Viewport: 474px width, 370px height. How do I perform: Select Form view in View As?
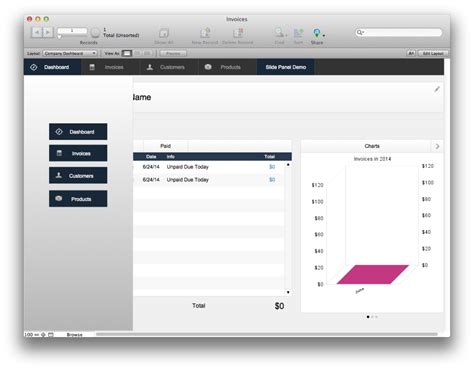pyautogui.click(x=127, y=53)
